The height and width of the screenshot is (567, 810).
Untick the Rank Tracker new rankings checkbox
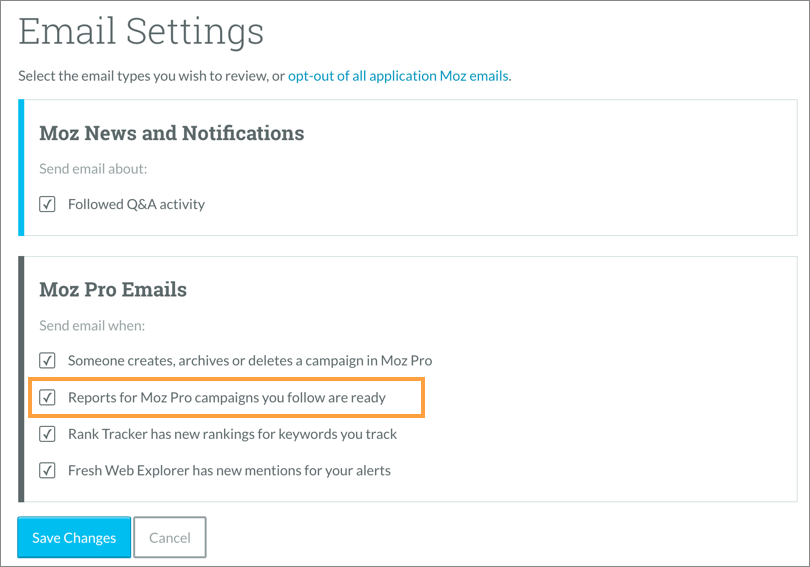pyautogui.click(x=47, y=434)
